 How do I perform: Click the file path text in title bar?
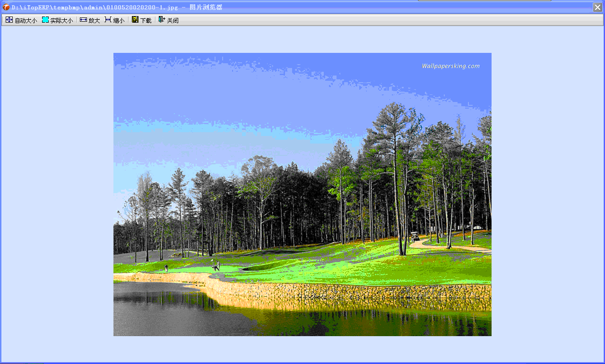(x=95, y=7)
